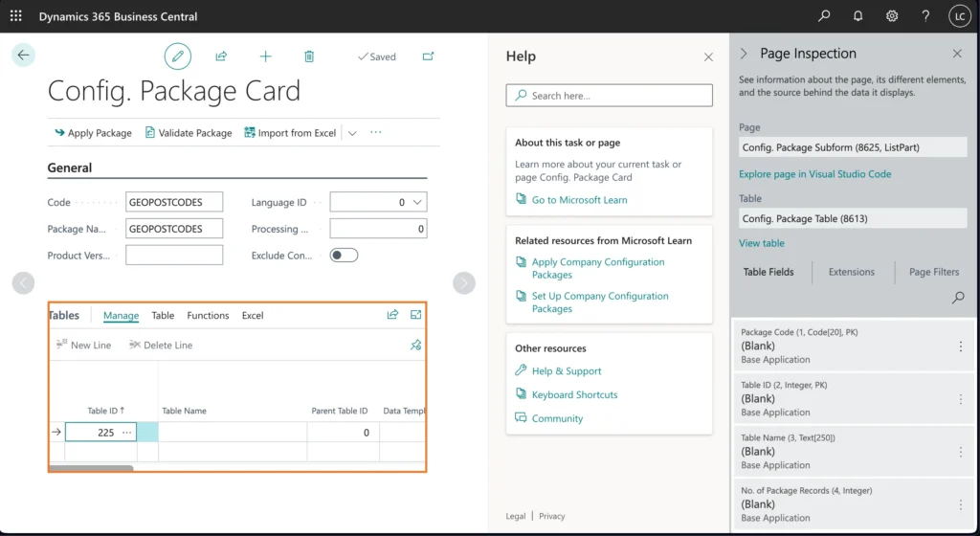The height and width of the screenshot is (536, 980).
Task: Click the Tables horizontal scrollbar
Action: coord(91,468)
